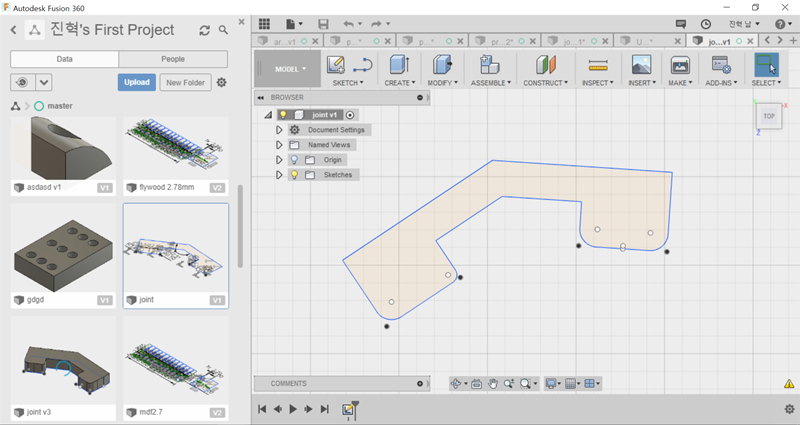Screen dimensions: 800x425
Task: Click the warning triangle icon
Action: (789, 384)
